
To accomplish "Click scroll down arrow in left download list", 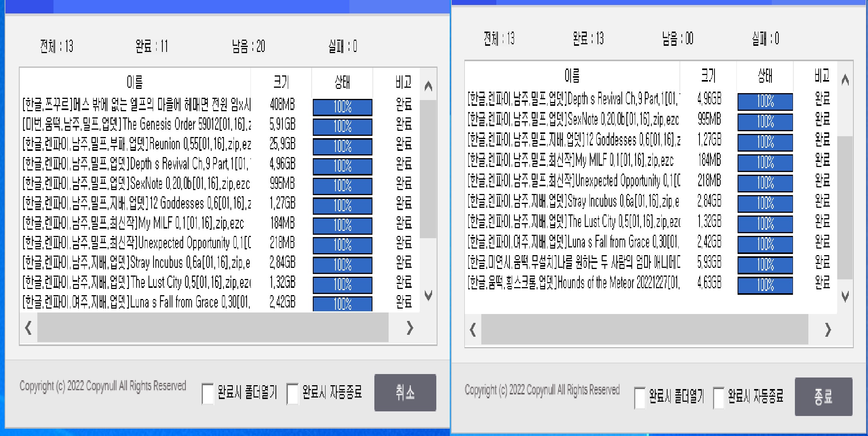I will coord(428,296).
